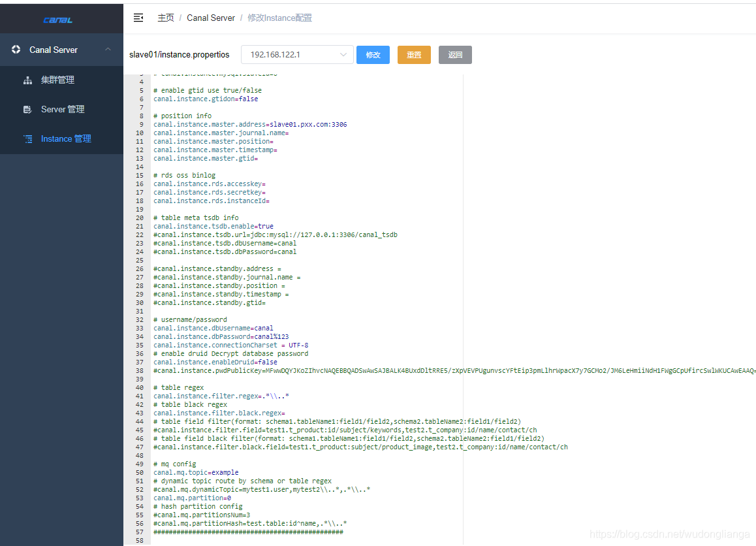Click line #canal.instance.standby.position
This screenshot has height=546, width=756.
pyautogui.click(x=219, y=286)
